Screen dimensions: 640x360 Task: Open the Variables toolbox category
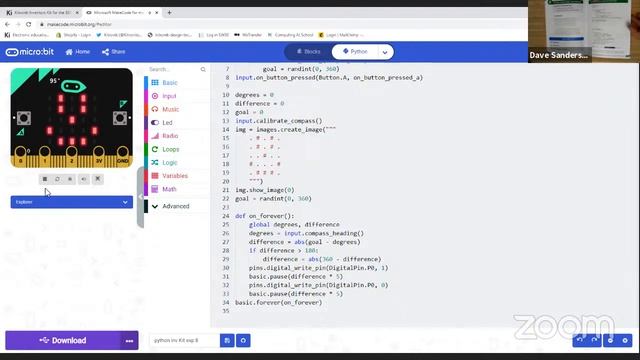[176, 176]
